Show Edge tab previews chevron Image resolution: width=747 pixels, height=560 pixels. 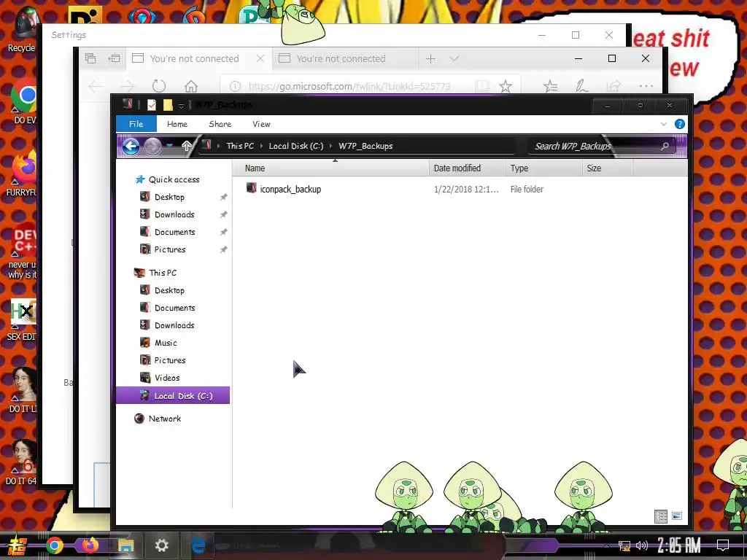454,58
